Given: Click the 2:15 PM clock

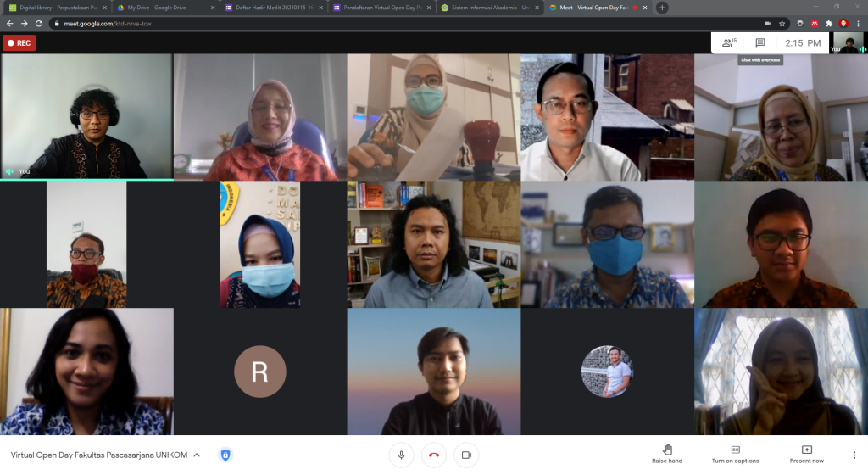Looking at the screenshot, I should click(803, 42).
